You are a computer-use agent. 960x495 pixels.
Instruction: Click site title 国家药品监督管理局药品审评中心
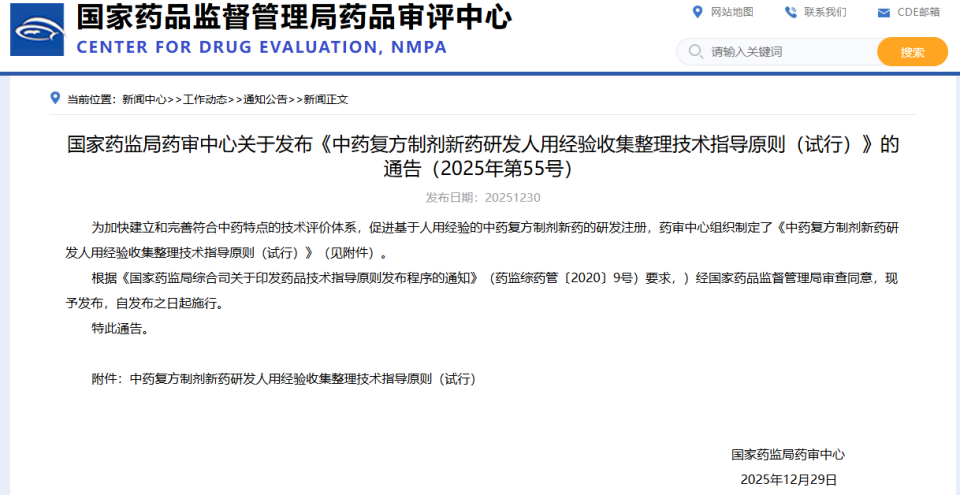click(294, 18)
